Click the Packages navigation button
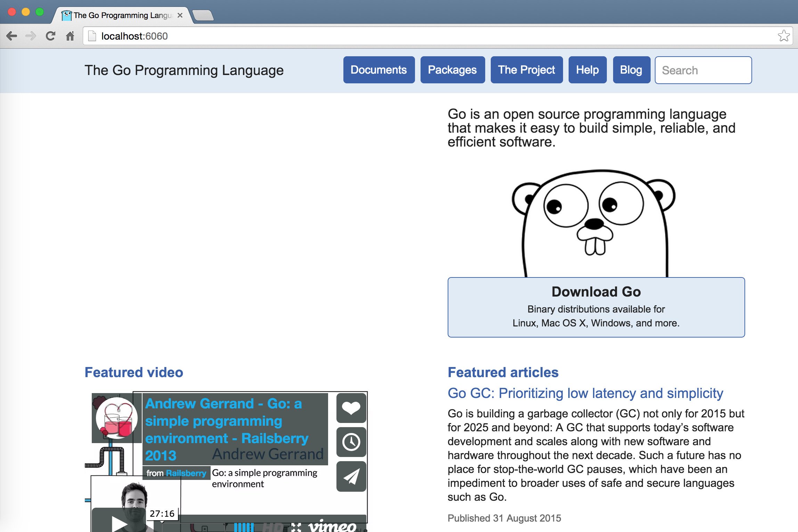The width and height of the screenshot is (798, 532). pos(453,70)
